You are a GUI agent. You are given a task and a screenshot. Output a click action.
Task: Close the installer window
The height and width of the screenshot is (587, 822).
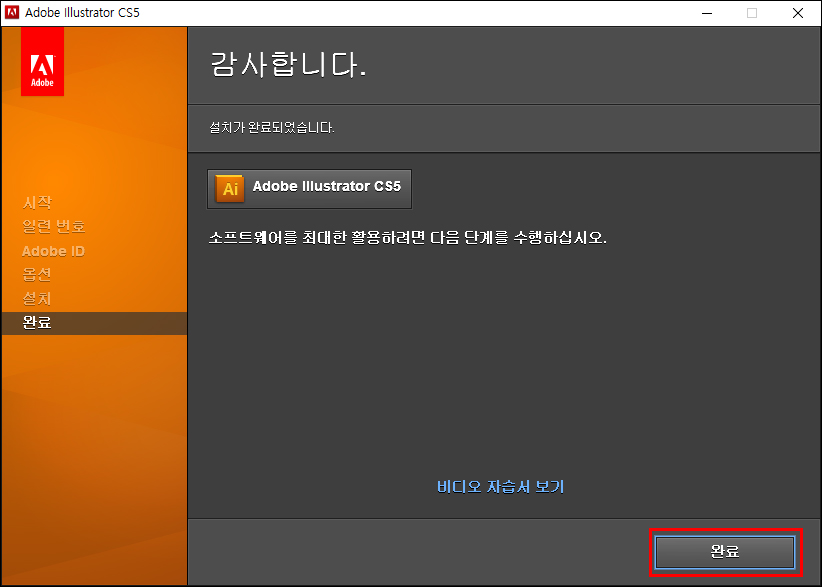798,13
